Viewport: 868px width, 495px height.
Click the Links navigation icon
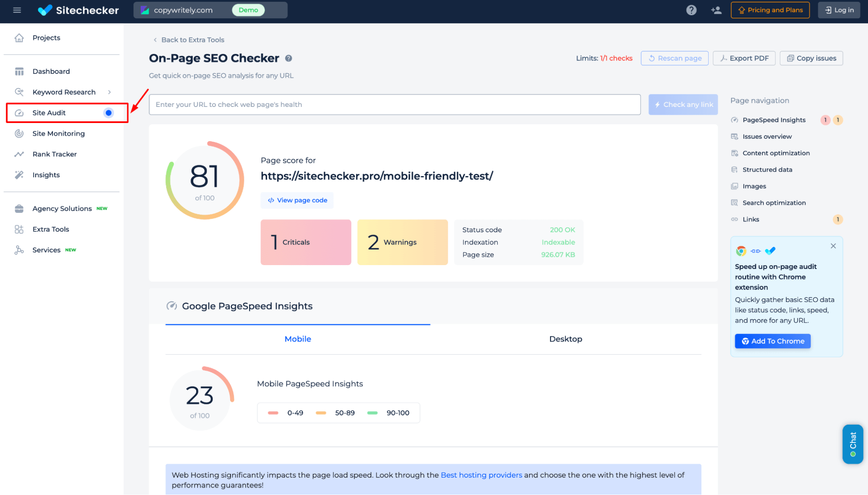(734, 219)
